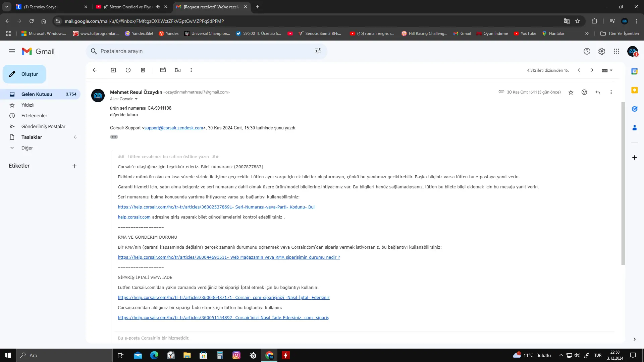Translate this page icon in address bar

click(x=567, y=21)
